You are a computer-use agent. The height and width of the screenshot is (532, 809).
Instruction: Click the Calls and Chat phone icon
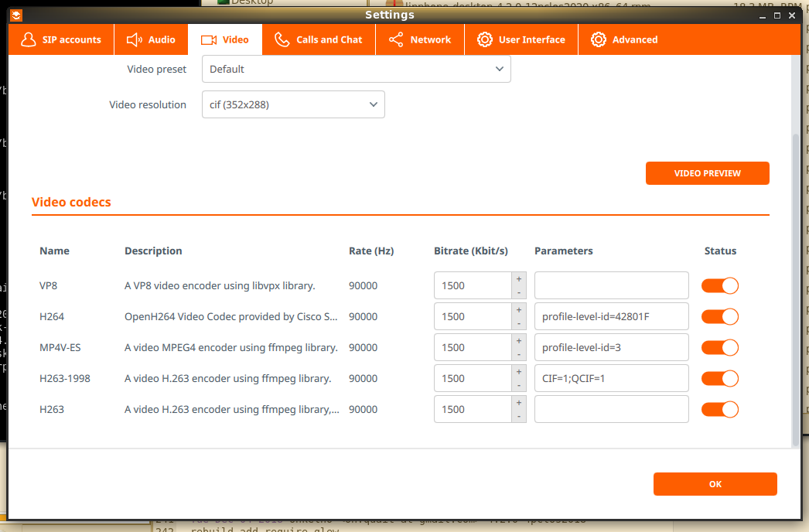tap(282, 39)
